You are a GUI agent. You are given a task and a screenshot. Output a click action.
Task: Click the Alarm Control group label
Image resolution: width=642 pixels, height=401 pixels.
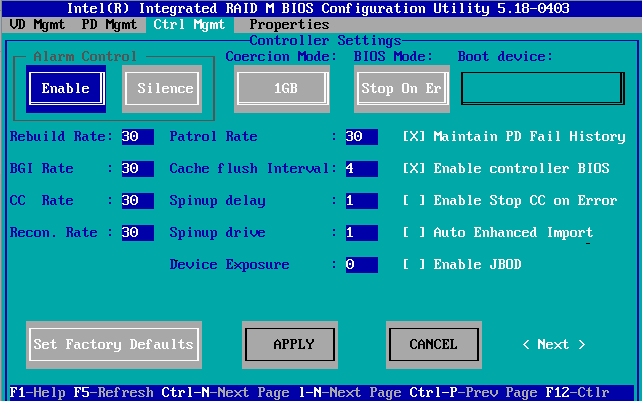point(85,57)
